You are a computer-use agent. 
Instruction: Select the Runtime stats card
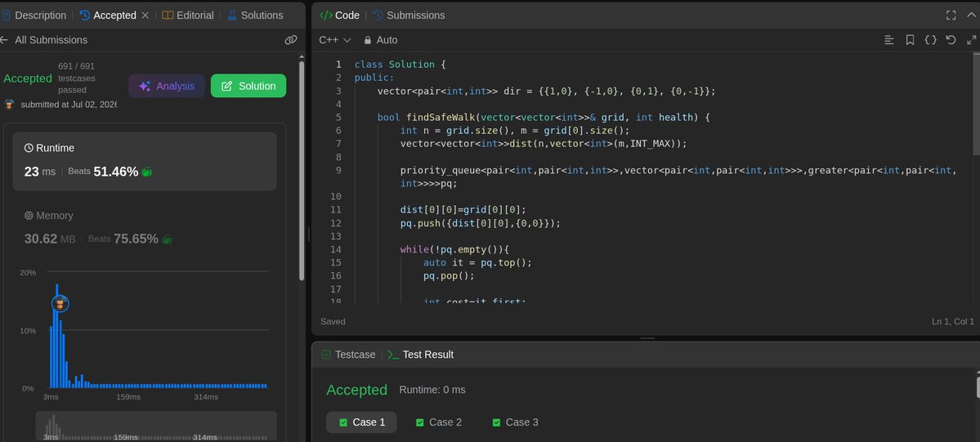pos(145,161)
